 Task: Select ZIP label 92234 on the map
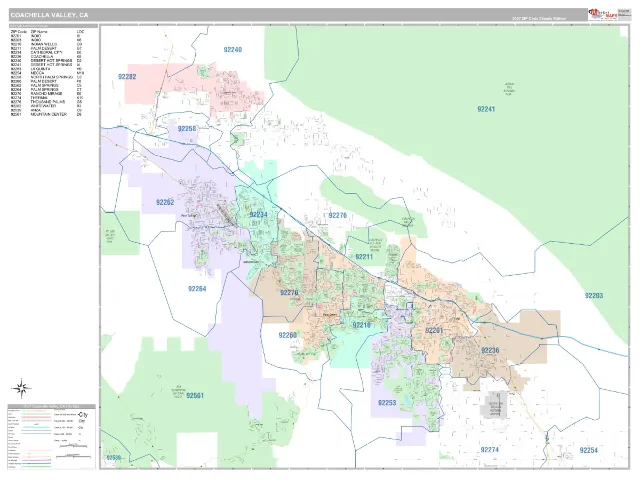(258, 215)
